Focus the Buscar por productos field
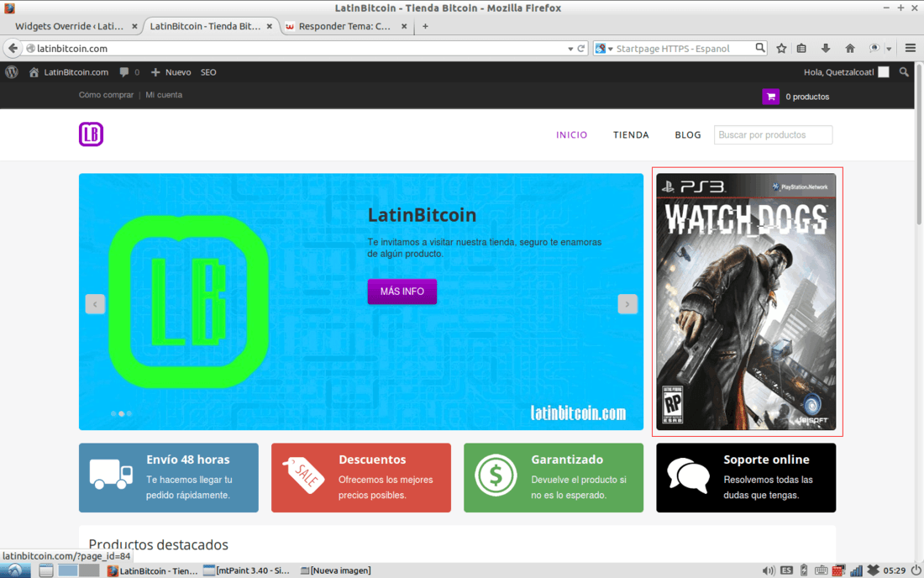924x578 pixels. (x=773, y=135)
